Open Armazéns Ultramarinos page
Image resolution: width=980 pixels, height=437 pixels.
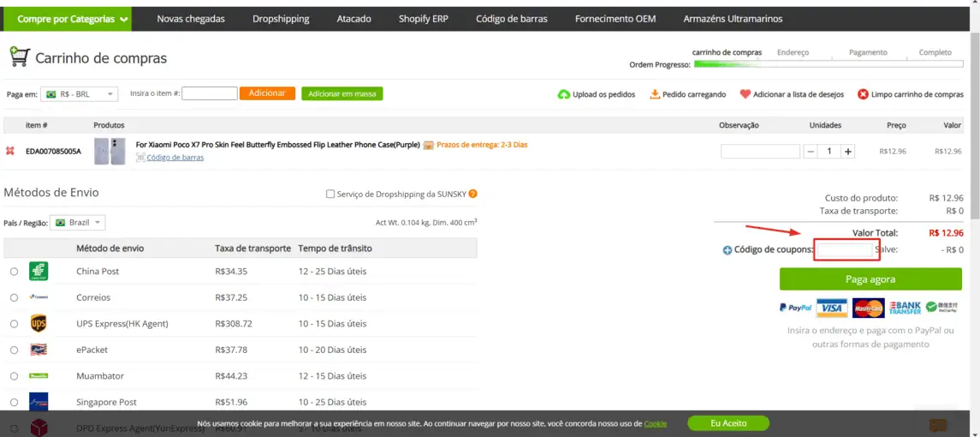[733, 19]
